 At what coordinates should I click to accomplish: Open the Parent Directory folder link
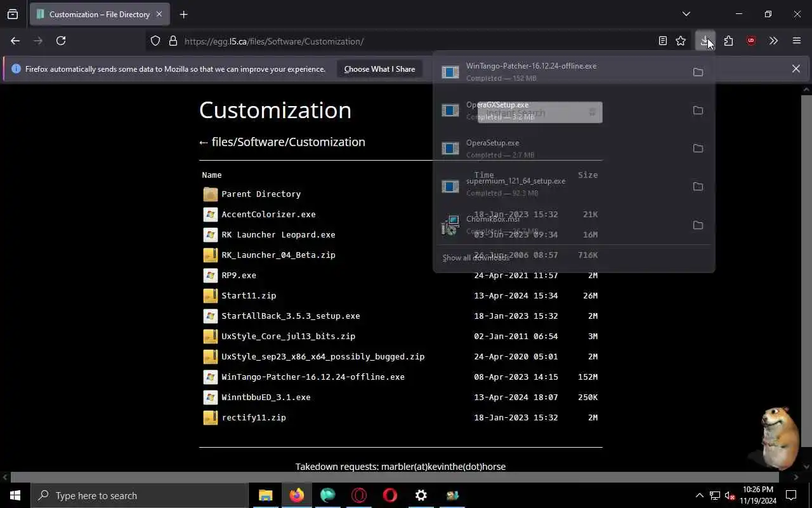pos(261,194)
